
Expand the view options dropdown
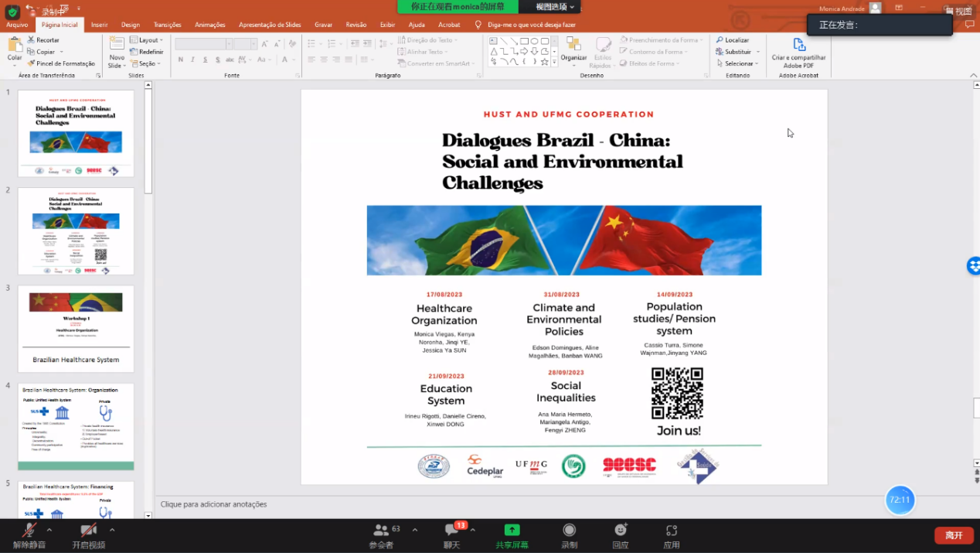click(x=556, y=7)
